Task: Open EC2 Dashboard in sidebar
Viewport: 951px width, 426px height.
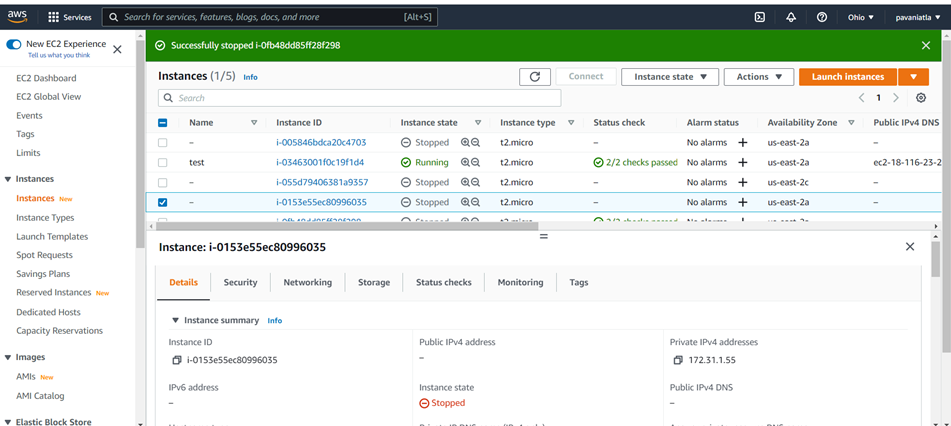Action: pyautogui.click(x=46, y=78)
